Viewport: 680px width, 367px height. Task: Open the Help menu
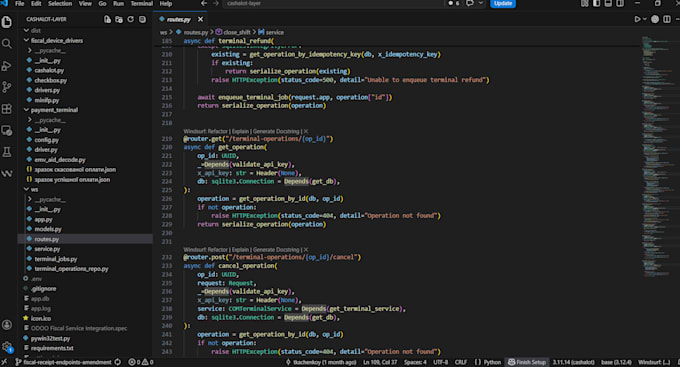(x=166, y=3)
